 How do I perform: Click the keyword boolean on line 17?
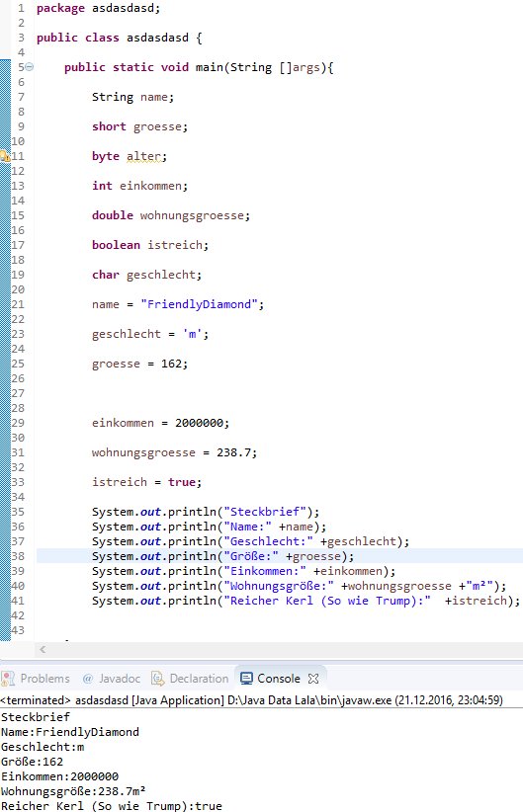pyautogui.click(x=116, y=245)
